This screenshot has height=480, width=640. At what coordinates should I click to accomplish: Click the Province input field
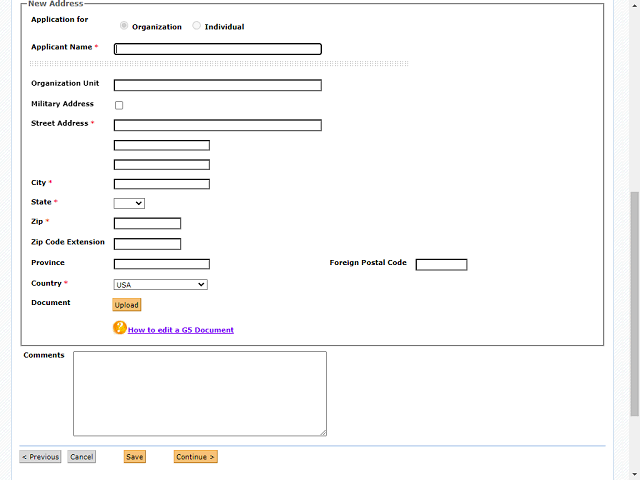tap(162, 264)
